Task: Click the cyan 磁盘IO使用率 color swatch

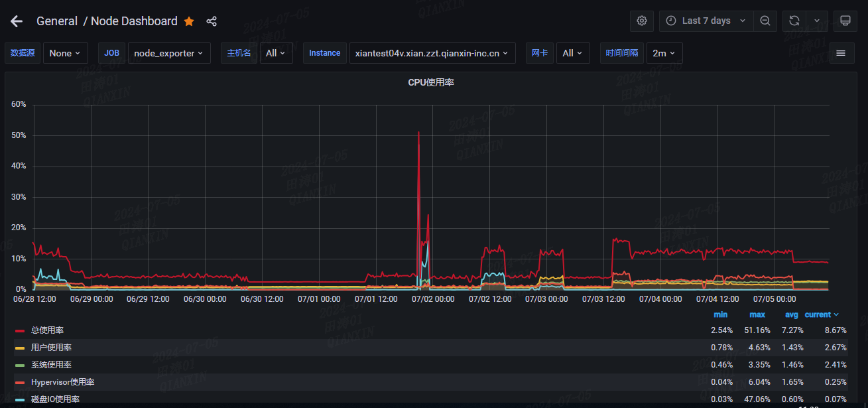Action: pyautogui.click(x=20, y=399)
